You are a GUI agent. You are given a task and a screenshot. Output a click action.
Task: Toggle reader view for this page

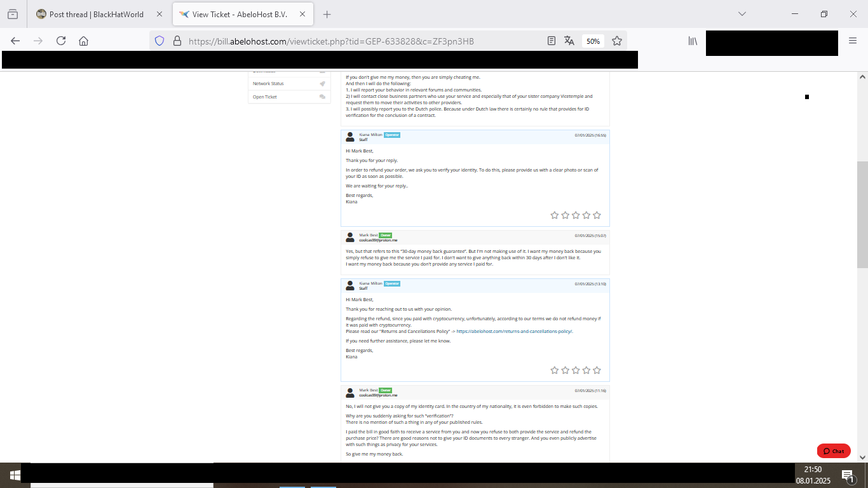[x=552, y=41]
